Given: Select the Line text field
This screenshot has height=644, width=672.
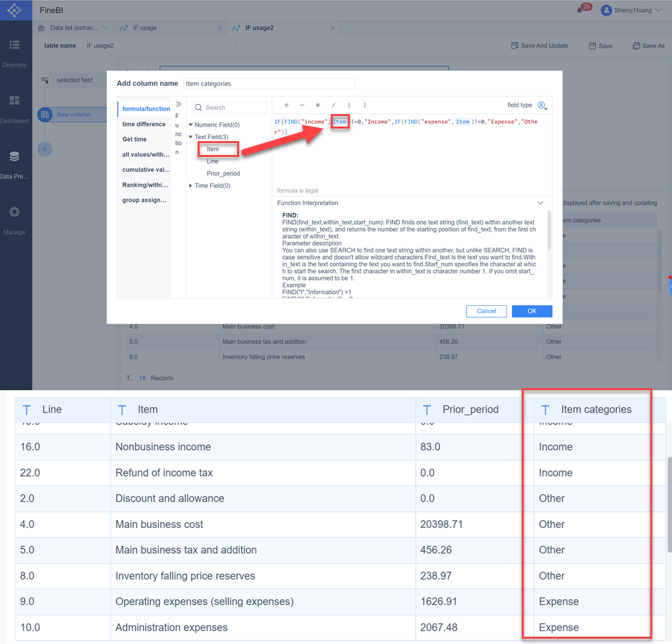Looking at the screenshot, I should 213,161.
